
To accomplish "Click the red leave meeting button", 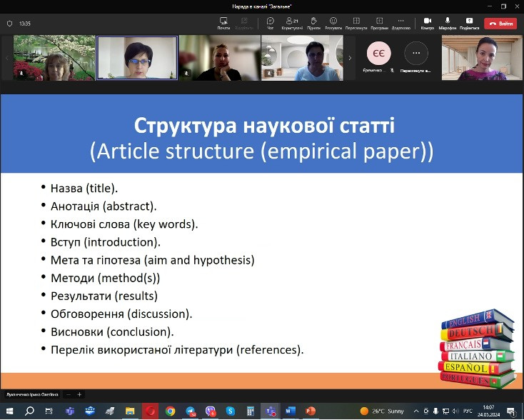I will (500, 23).
